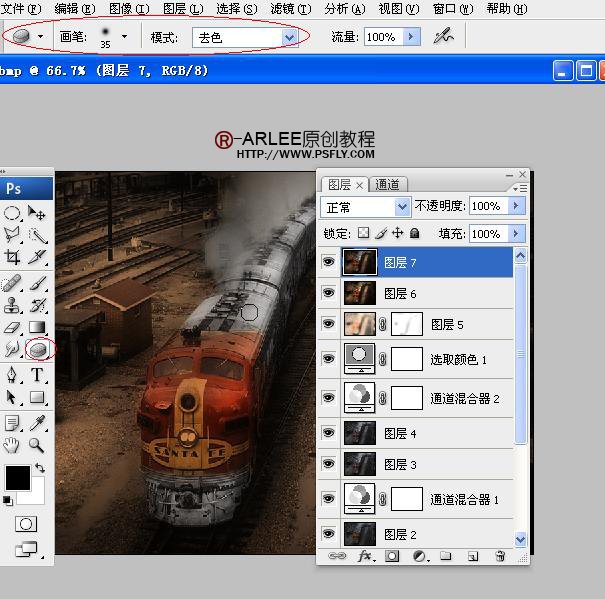Link layers at Layers panel bottom
Image resolution: width=605 pixels, height=599 pixels.
coord(337,556)
